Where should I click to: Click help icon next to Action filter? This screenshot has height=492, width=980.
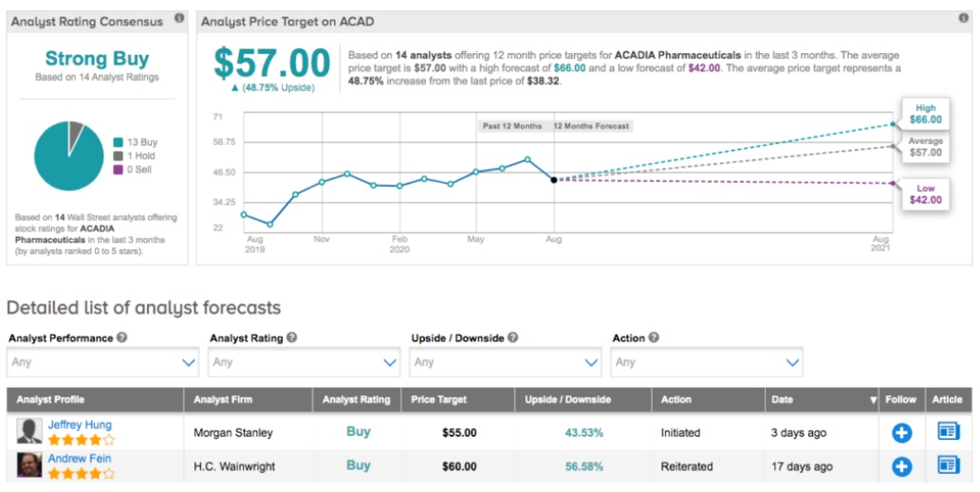654,338
